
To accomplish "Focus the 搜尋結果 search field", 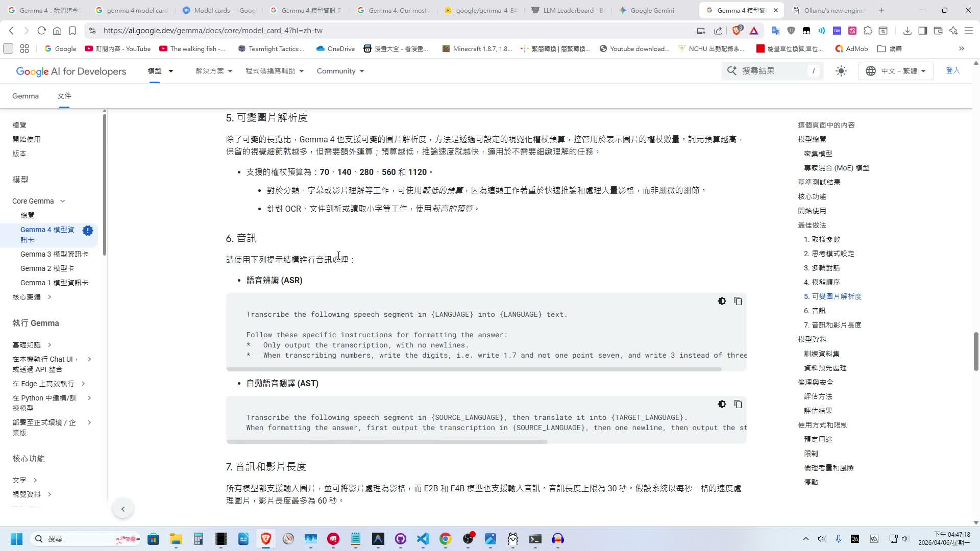I will point(773,71).
